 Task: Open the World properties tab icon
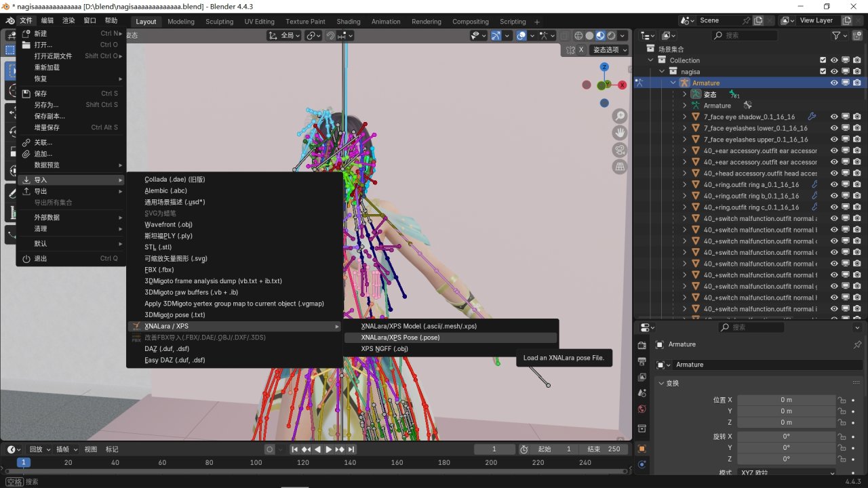642,409
